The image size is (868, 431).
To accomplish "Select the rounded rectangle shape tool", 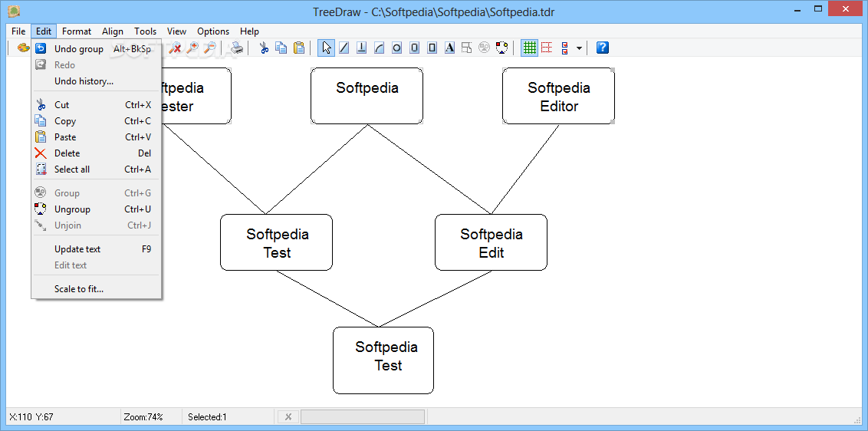I will pos(414,48).
